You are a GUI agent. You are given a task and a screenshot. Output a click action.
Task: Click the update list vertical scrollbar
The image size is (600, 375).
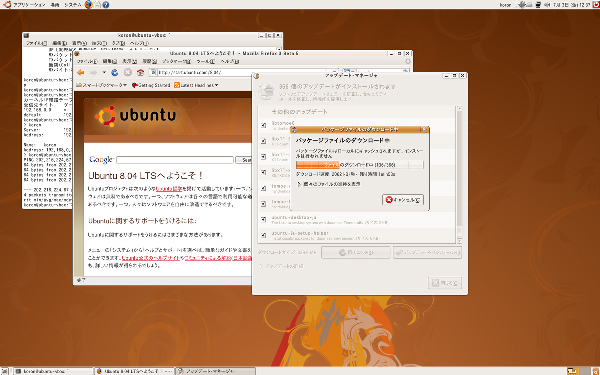pyautogui.click(x=460, y=175)
